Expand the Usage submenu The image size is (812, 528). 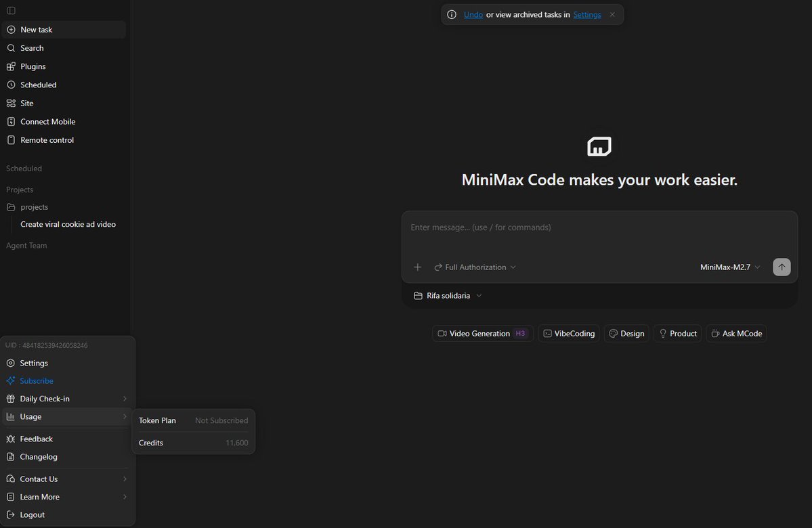click(x=67, y=417)
